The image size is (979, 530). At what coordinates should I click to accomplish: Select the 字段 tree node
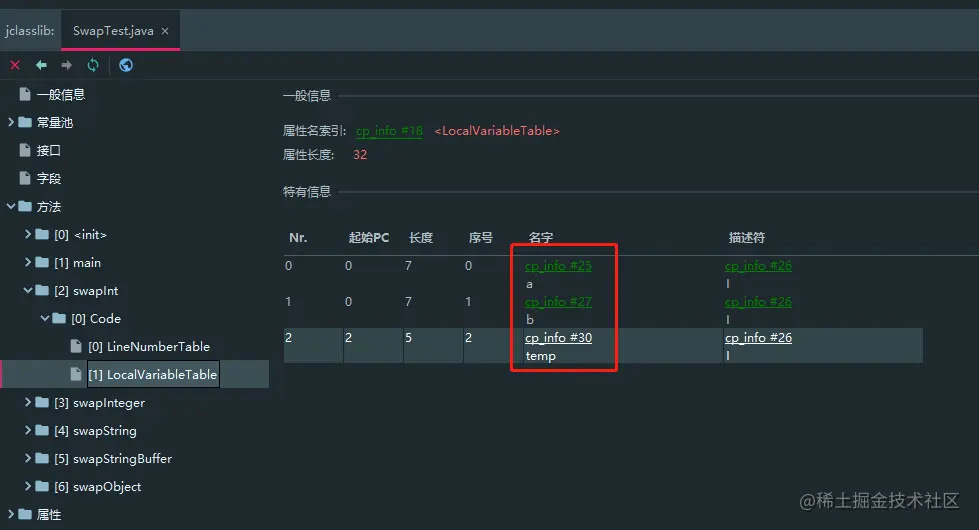(x=49, y=179)
